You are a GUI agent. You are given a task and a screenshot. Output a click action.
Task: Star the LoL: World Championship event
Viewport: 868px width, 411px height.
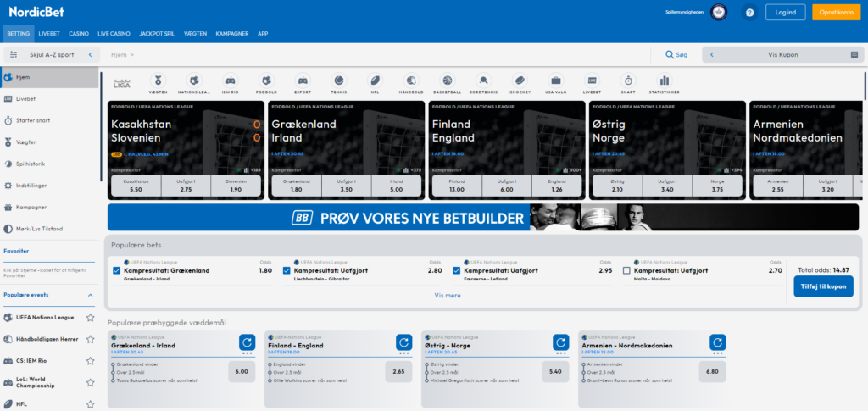(90, 382)
